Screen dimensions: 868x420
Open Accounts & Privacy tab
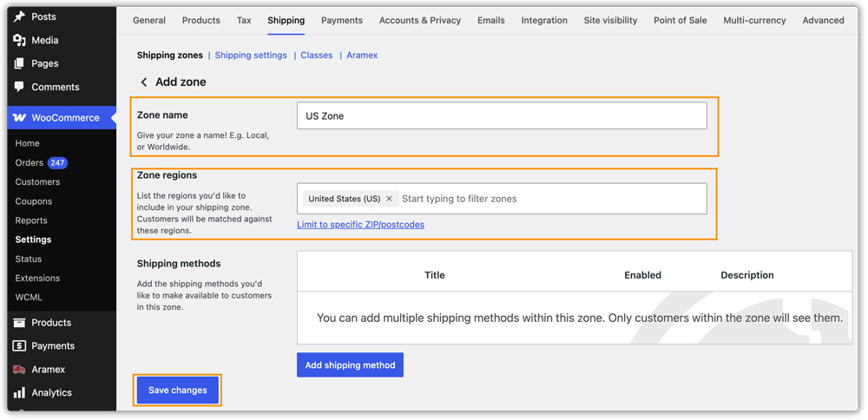pos(420,21)
